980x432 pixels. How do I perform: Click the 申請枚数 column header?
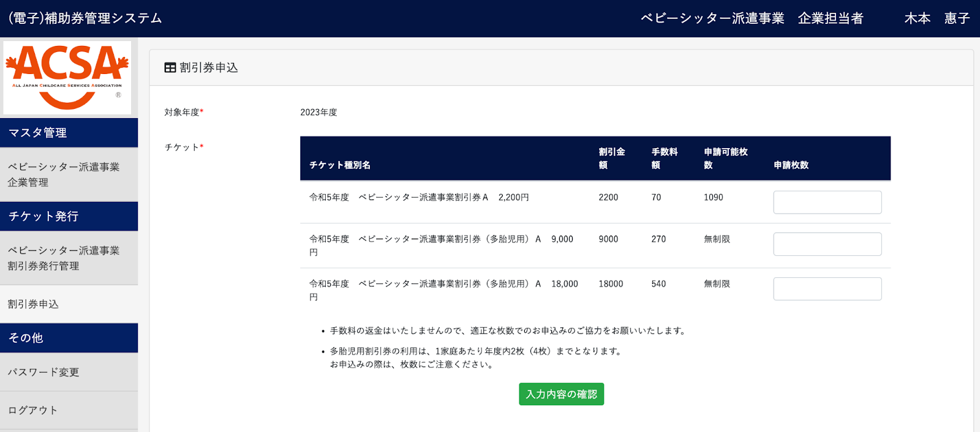coord(791,165)
